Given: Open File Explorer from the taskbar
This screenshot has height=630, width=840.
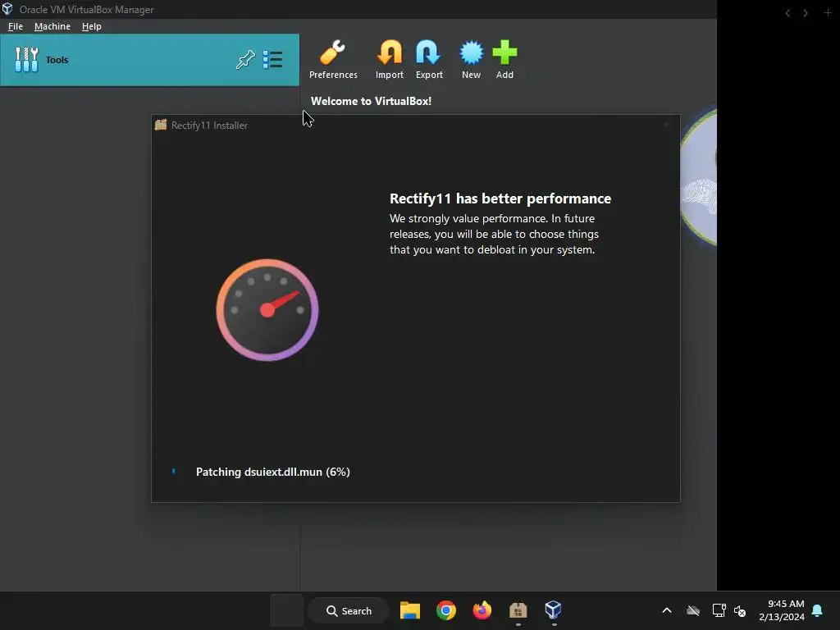Looking at the screenshot, I should click(410, 610).
